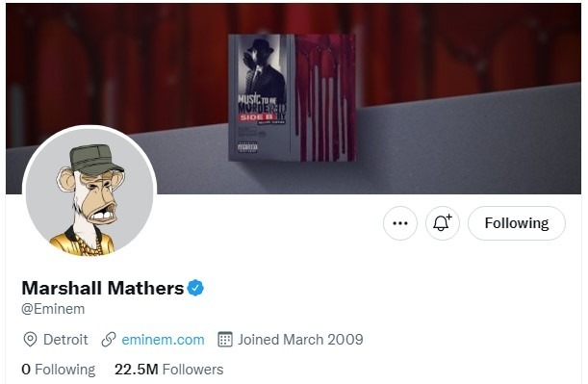
Task: Open the three-dot more options button
Action: click(x=399, y=223)
